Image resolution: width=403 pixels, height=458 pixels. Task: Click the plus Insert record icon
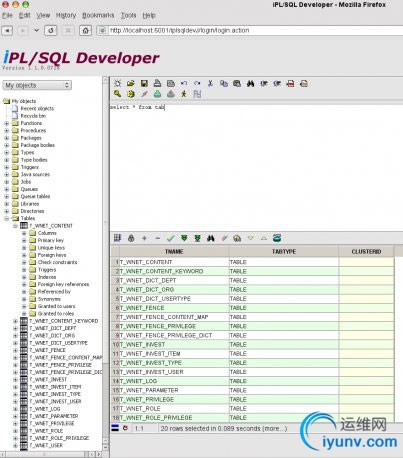tap(144, 238)
